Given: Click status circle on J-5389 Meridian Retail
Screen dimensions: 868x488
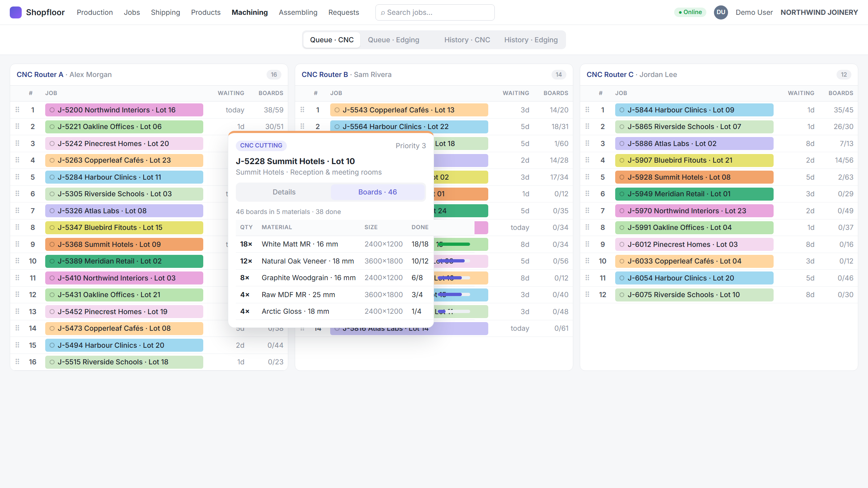Looking at the screenshot, I should click(x=52, y=261).
